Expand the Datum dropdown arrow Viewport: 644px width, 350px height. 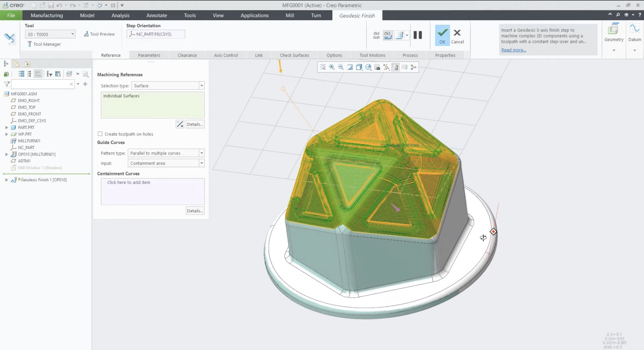point(634,50)
